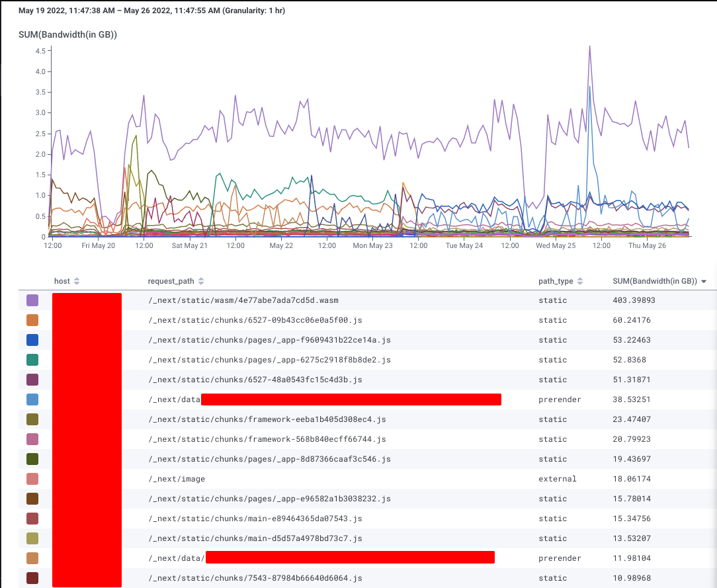Click the chart title SUM(Bandwidth(in GB))
The image size is (717, 588).
(67, 34)
